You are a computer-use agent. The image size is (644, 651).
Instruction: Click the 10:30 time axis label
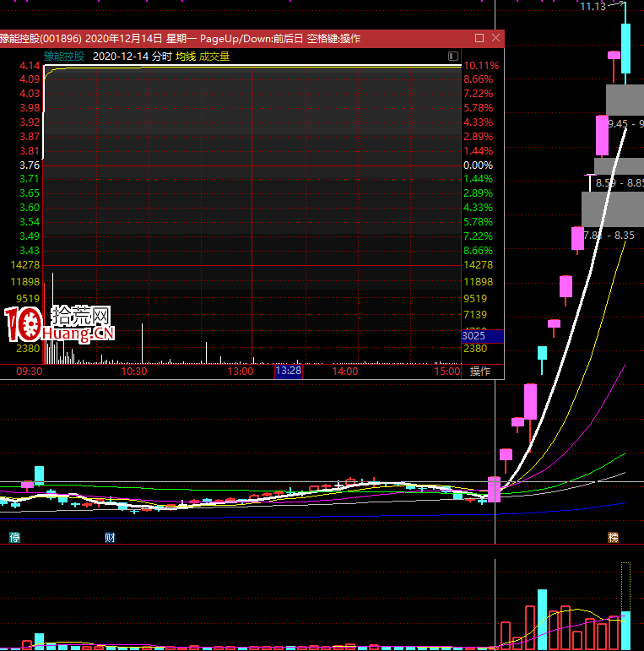pos(133,372)
